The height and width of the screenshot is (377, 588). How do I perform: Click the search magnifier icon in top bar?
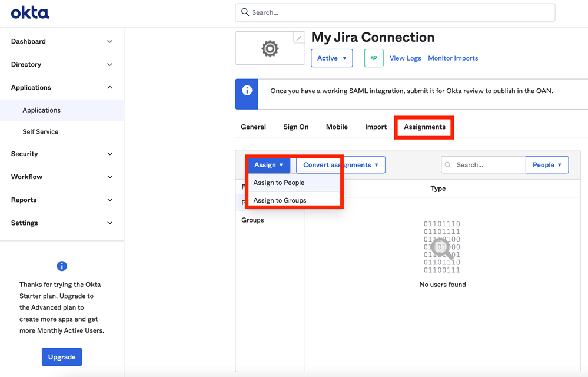(245, 12)
